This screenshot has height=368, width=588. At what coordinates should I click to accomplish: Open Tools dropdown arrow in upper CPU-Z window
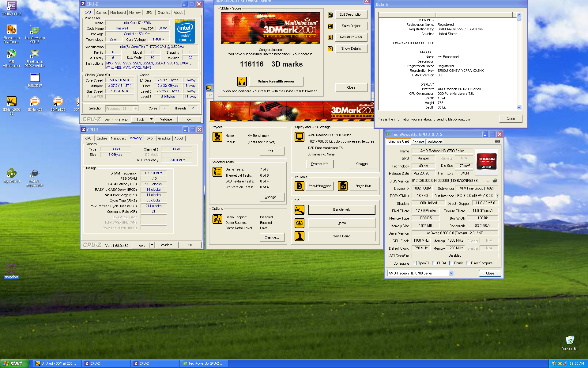tap(151, 119)
